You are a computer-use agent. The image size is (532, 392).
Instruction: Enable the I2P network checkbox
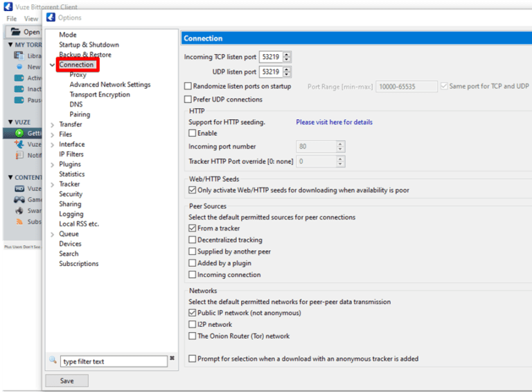[x=193, y=324]
